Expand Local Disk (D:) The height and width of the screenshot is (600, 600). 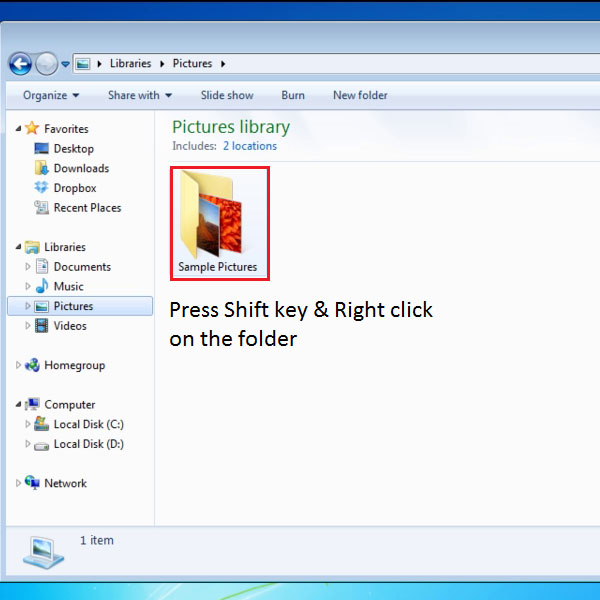tap(28, 444)
